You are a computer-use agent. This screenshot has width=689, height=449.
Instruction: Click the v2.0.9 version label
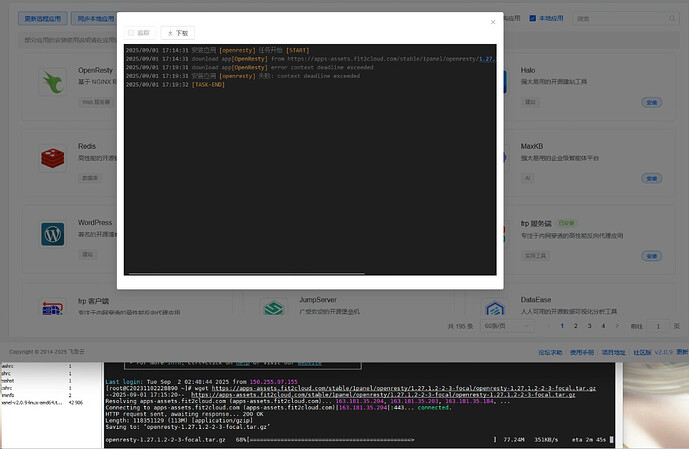(x=664, y=352)
